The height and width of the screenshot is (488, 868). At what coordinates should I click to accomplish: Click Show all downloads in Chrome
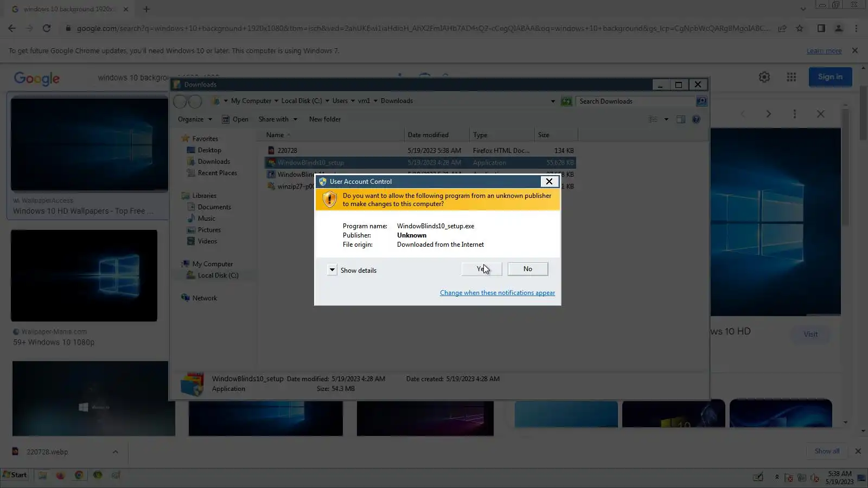pyautogui.click(x=827, y=451)
